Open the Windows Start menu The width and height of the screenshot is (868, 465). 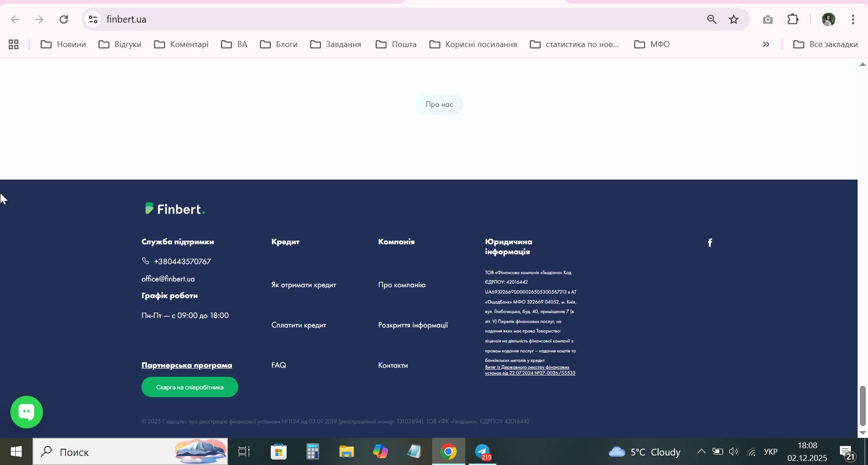coord(16,451)
